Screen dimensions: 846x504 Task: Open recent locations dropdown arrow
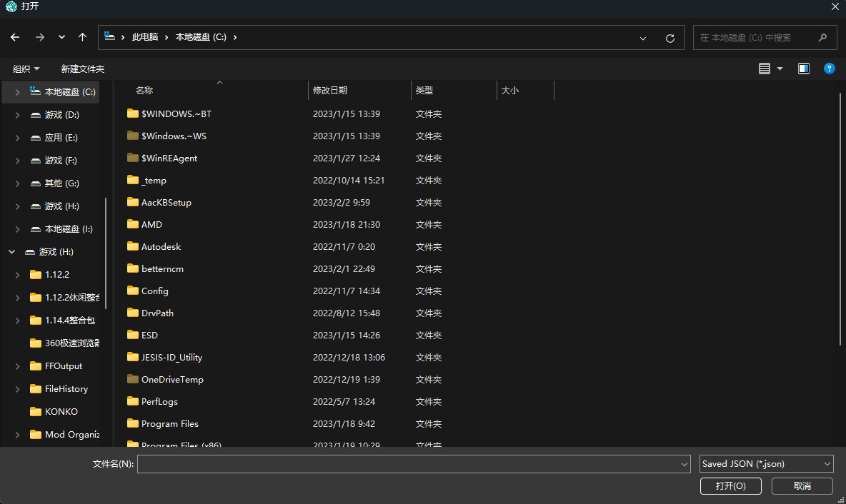(61, 37)
